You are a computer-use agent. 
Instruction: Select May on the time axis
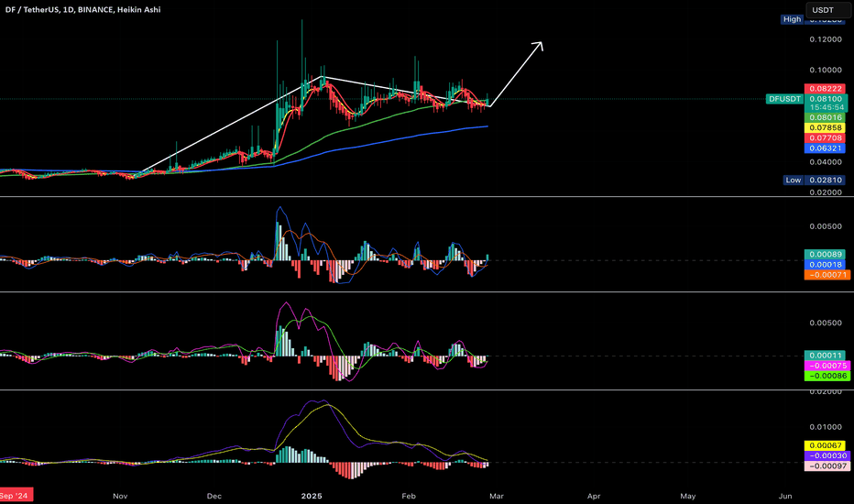click(688, 497)
